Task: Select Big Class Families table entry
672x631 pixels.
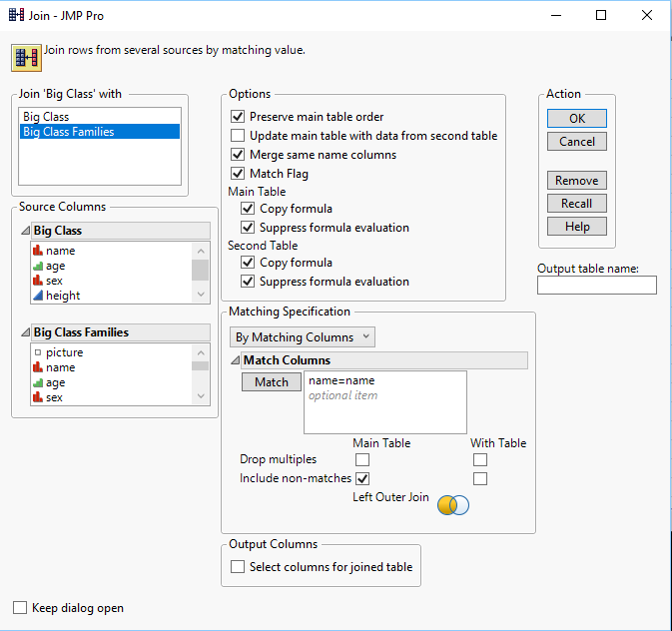Action: point(68,132)
